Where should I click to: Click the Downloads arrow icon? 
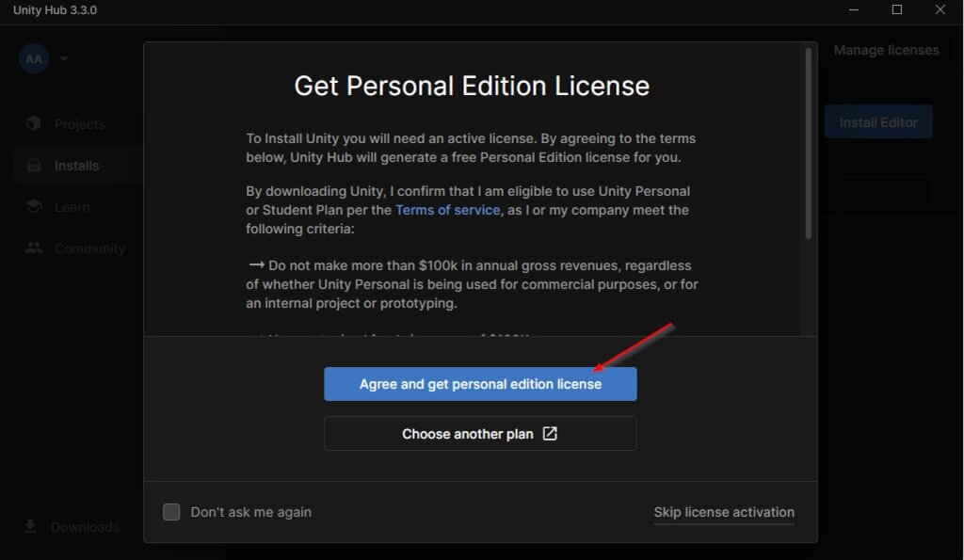pyautogui.click(x=29, y=526)
